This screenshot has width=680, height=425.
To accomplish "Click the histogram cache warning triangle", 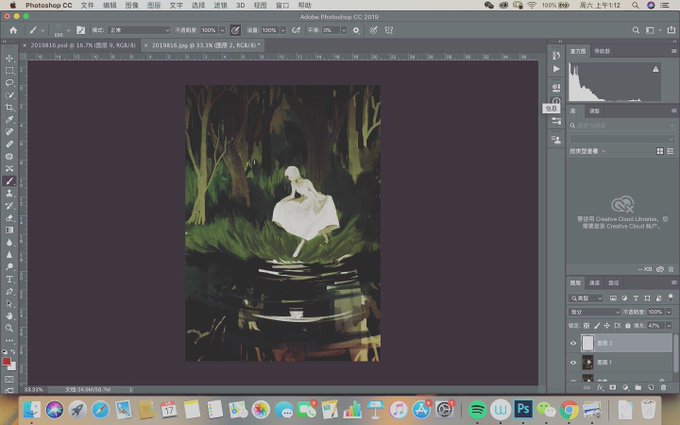I will pyautogui.click(x=656, y=69).
